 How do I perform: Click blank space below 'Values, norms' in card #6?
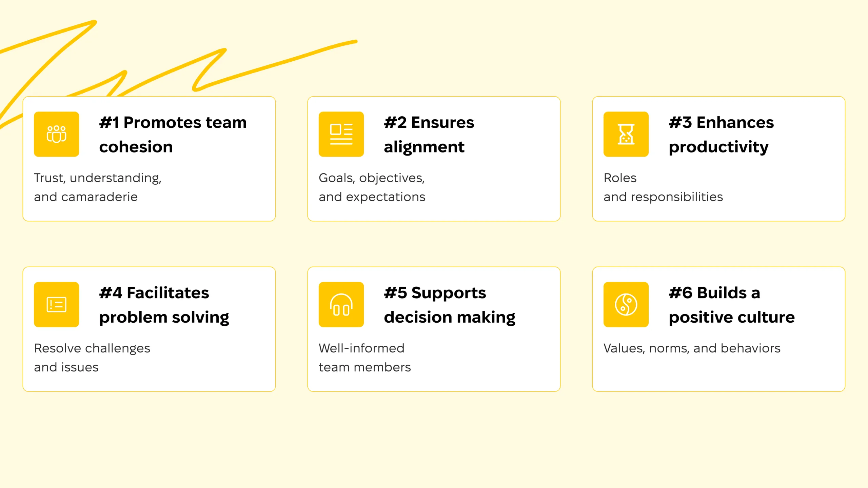(718, 373)
